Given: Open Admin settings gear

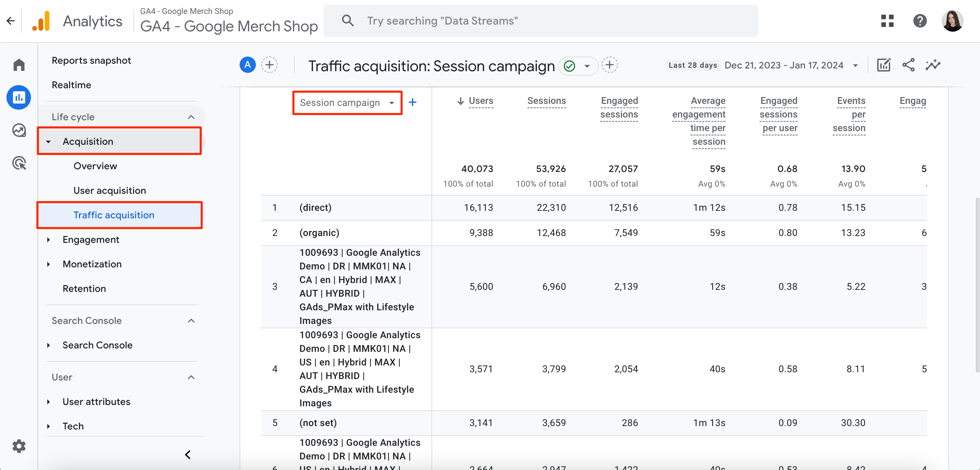Looking at the screenshot, I should (x=19, y=445).
